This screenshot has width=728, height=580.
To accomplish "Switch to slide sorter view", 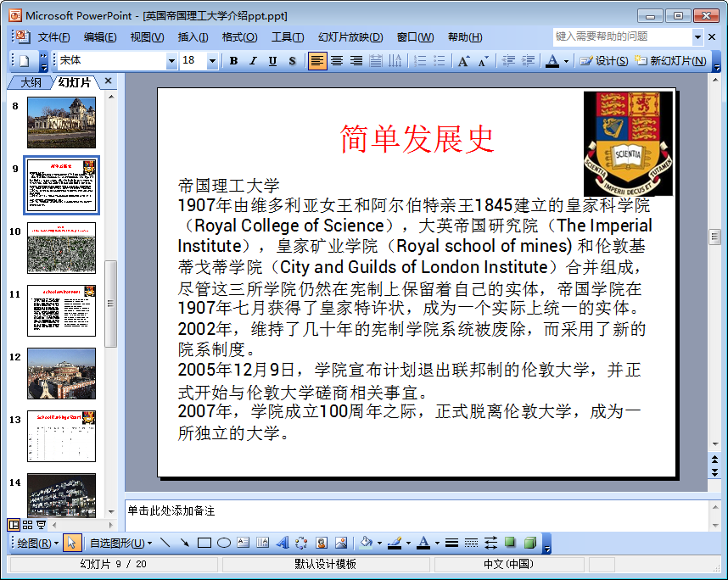I will click(27, 525).
